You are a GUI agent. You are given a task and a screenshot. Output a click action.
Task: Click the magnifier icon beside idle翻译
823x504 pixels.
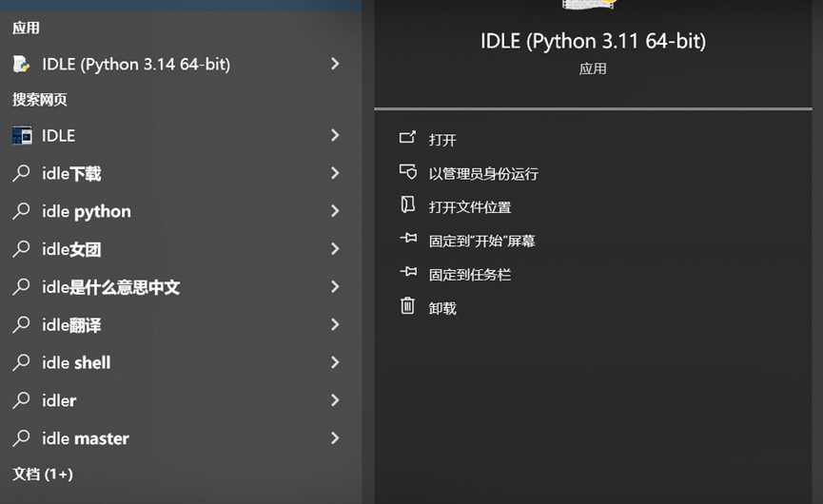click(21, 324)
